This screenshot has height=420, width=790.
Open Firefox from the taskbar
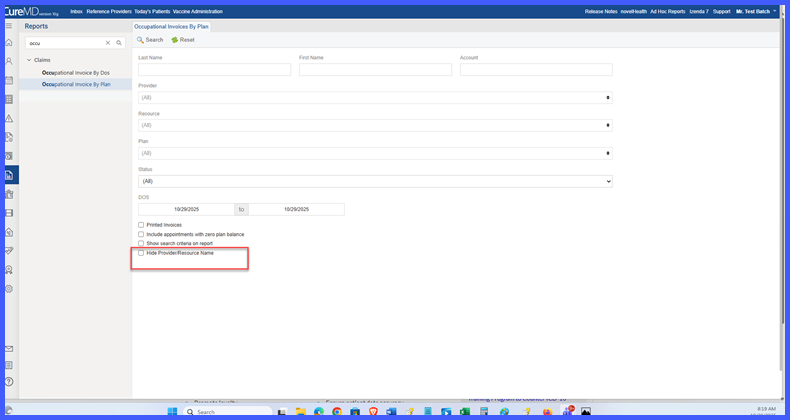[547, 412]
